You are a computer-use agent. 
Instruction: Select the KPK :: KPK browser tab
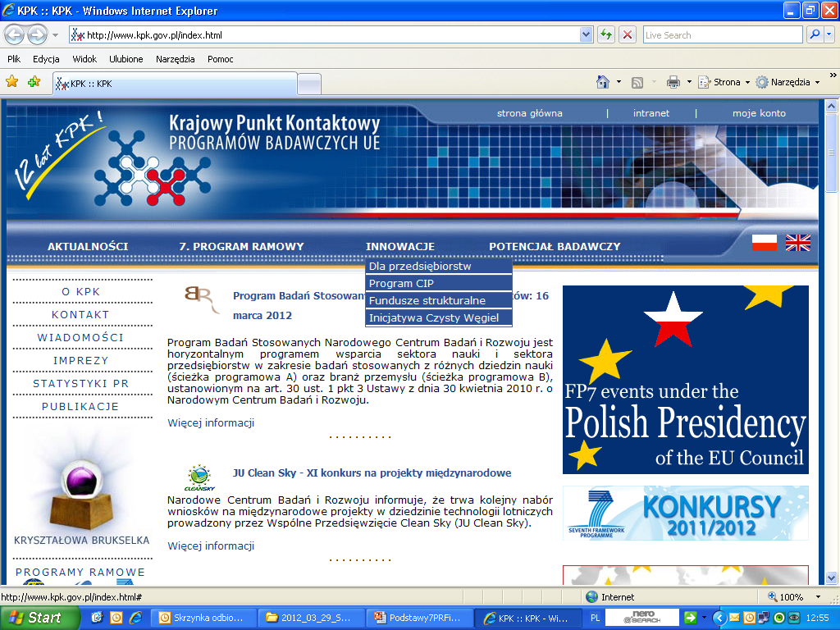click(x=175, y=84)
